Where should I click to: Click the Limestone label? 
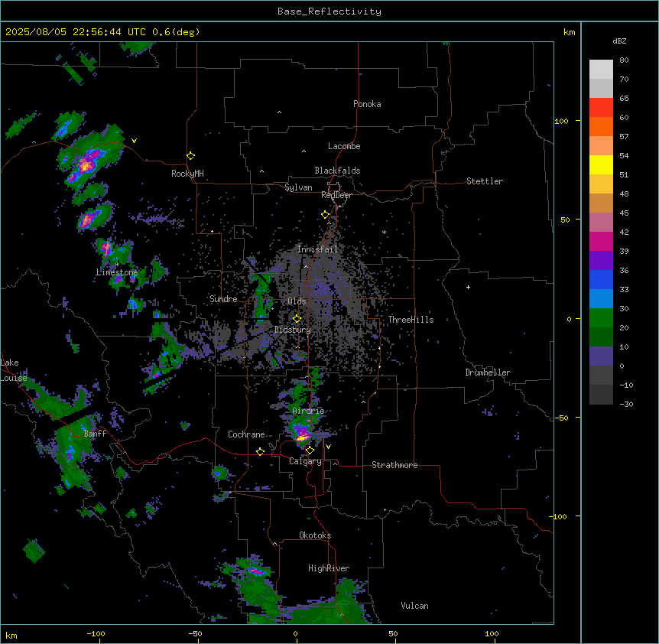pyautogui.click(x=117, y=272)
